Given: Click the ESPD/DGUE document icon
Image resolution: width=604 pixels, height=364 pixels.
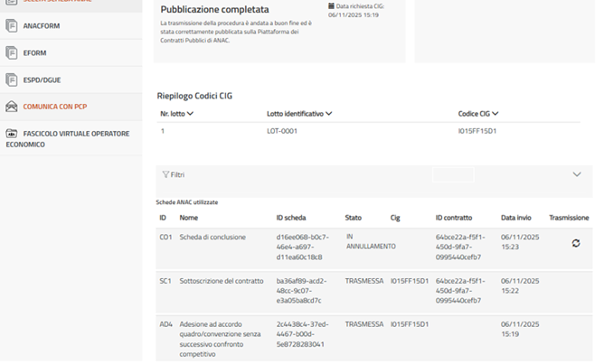Looking at the screenshot, I should pyautogui.click(x=11, y=79).
